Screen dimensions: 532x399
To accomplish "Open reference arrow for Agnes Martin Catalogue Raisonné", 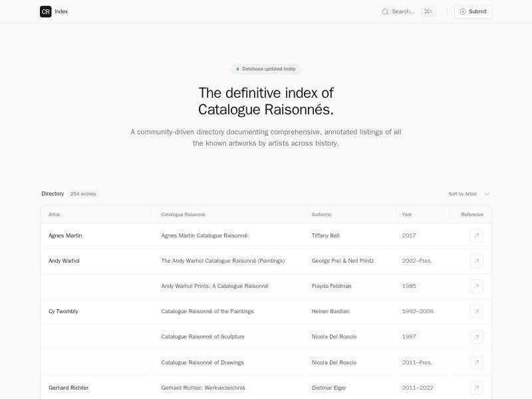I will (x=476, y=235).
